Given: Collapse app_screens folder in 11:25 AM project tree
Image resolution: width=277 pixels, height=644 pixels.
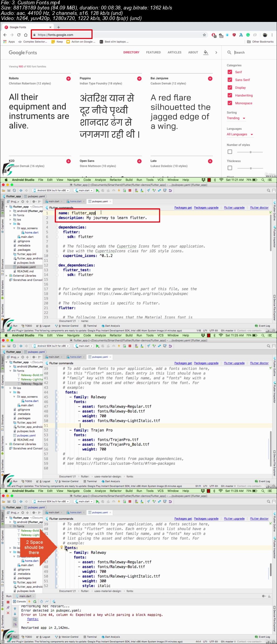Looking at the screenshot, I should pyautogui.click(x=14, y=397).
